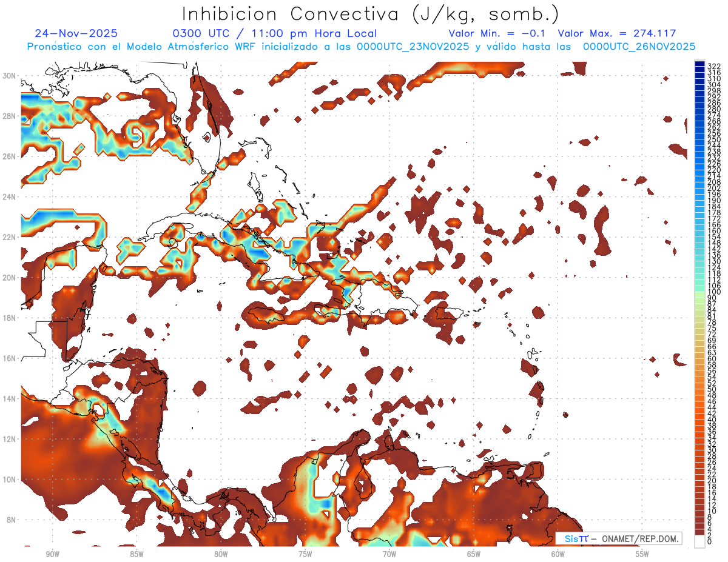
Task: Click the 'Valor Max. = 274.117' text
Action: 617,33
